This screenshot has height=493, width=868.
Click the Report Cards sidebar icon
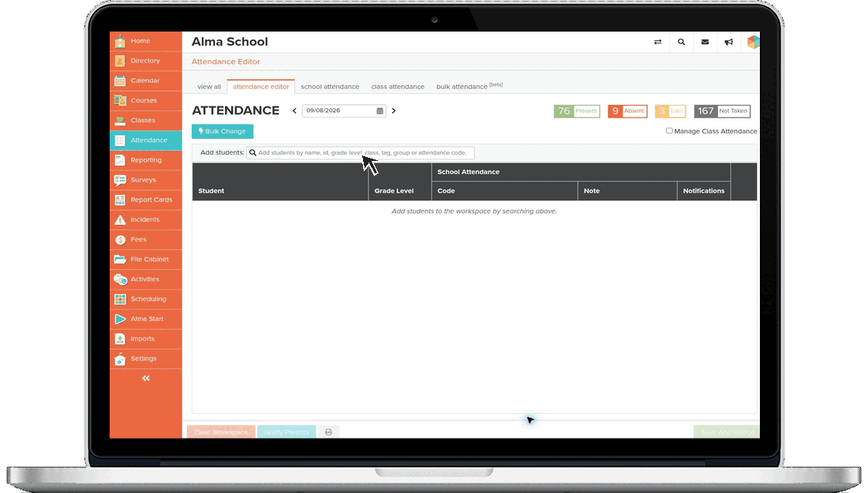coord(120,200)
